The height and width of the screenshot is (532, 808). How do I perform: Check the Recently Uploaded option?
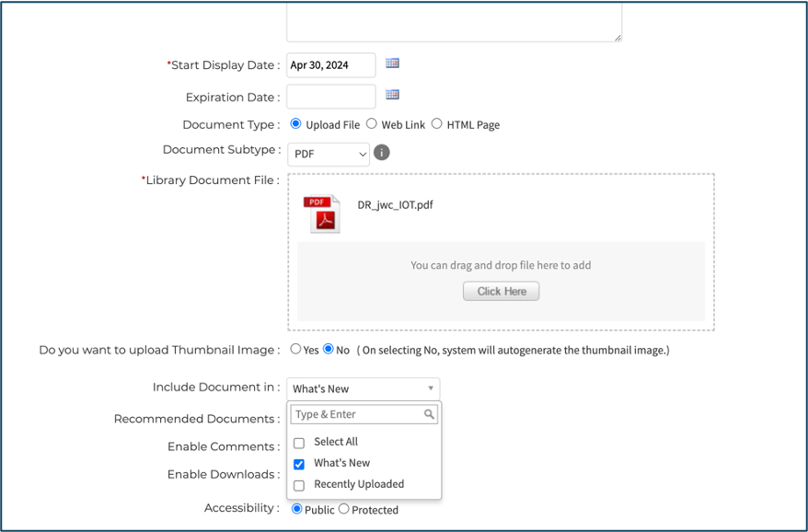299,485
